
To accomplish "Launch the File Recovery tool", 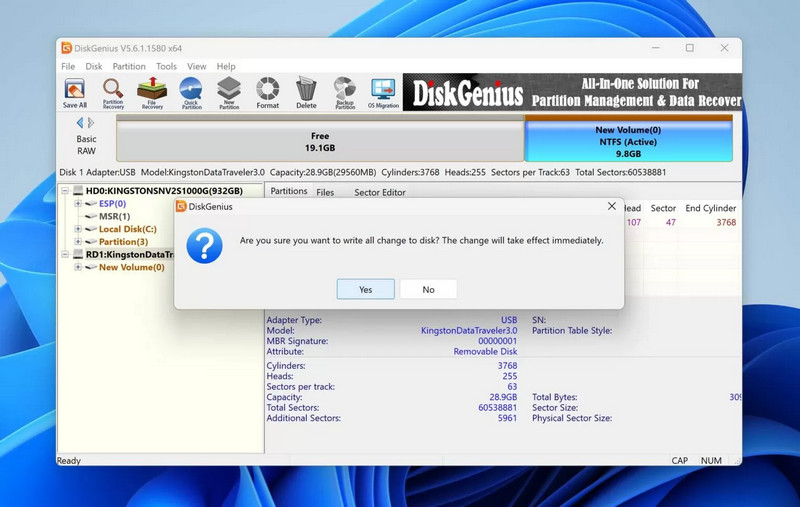I will click(x=152, y=92).
